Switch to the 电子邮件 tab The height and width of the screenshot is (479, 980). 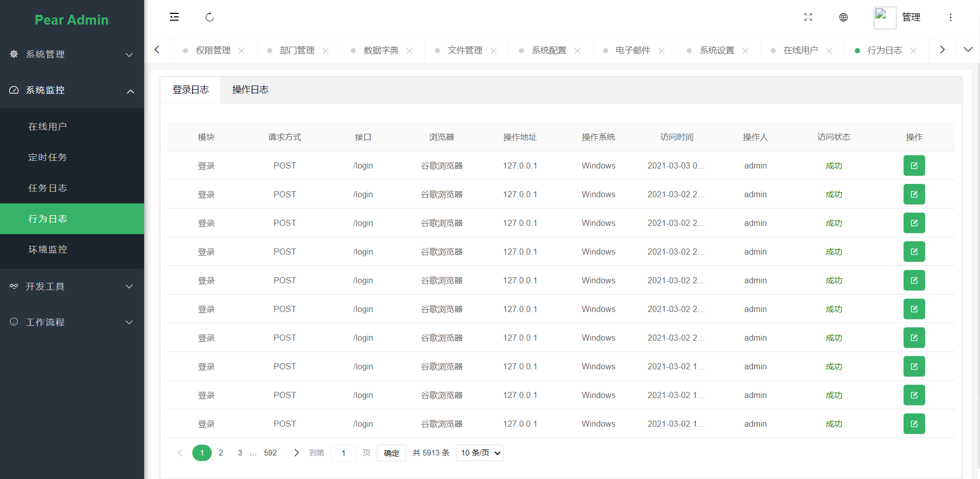pyautogui.click(x=633, y=50)
